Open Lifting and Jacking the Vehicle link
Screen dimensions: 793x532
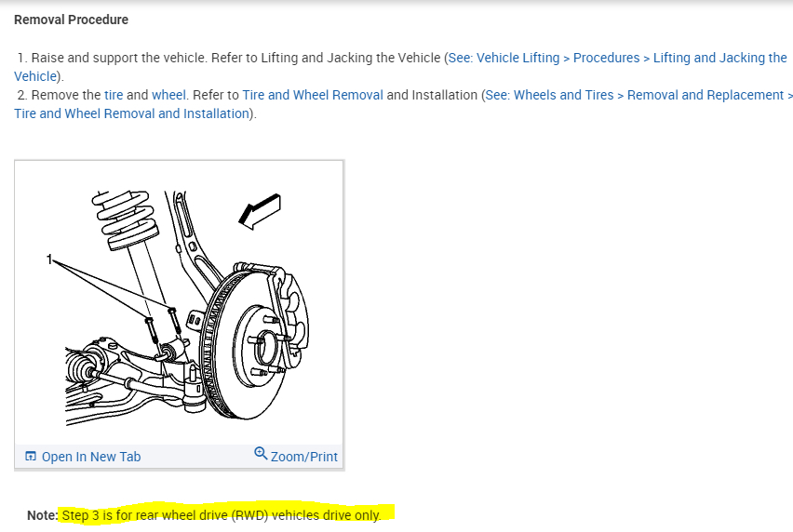(x=720, y=58)
